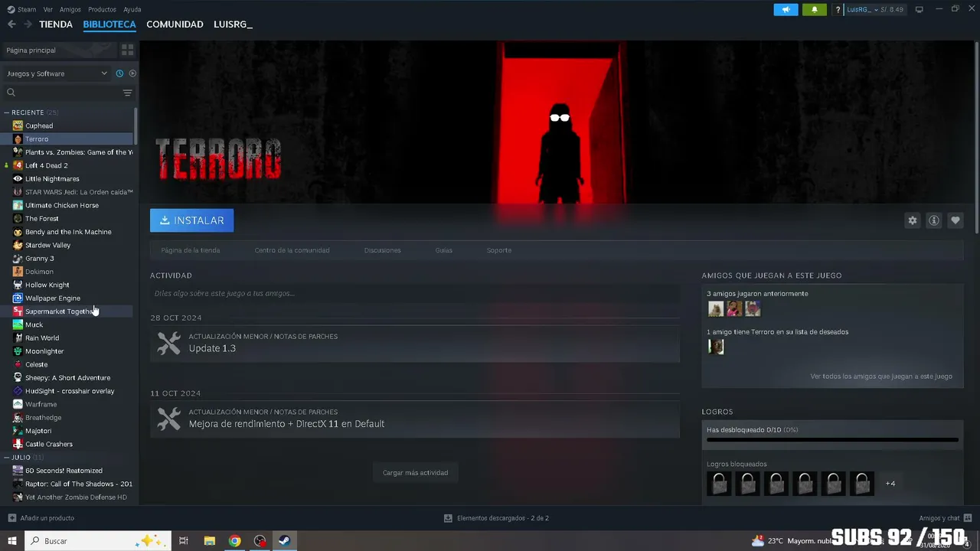The width and height of the screenshot is (980, 551).
Task: Open the Mejora de rendimiento + DirectX 11 entry
Action: (415, 419)
